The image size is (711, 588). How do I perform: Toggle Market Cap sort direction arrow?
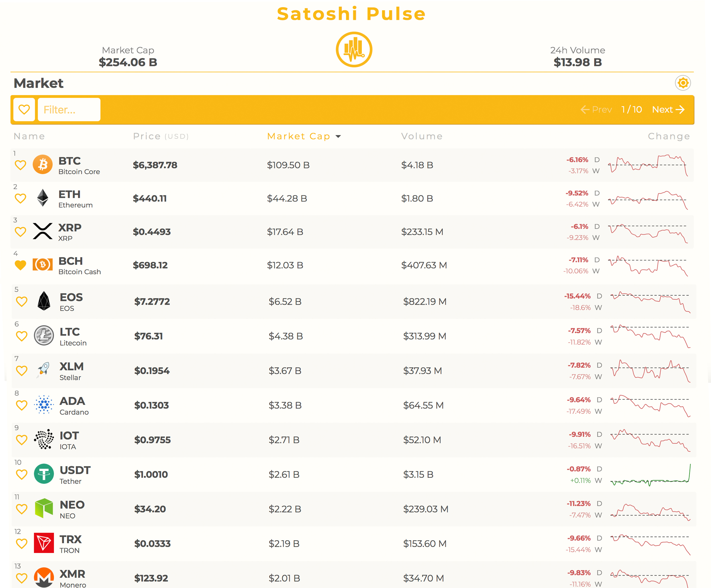point(338,136)
